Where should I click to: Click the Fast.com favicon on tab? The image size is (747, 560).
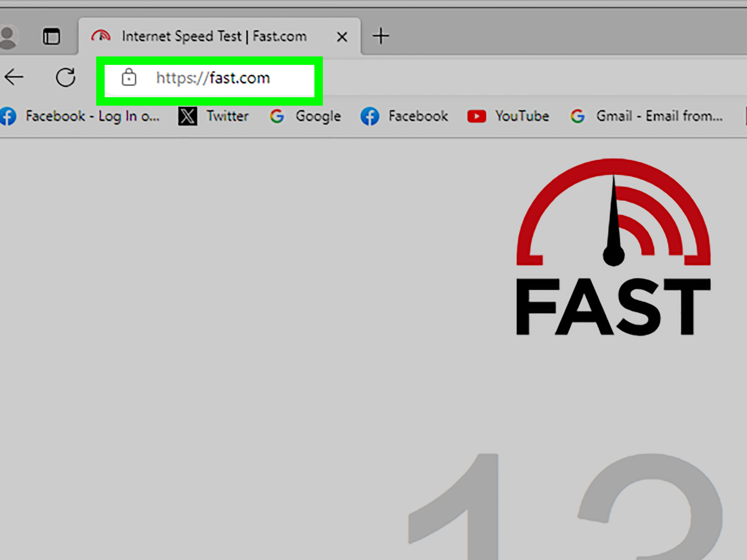click(101, 36)
